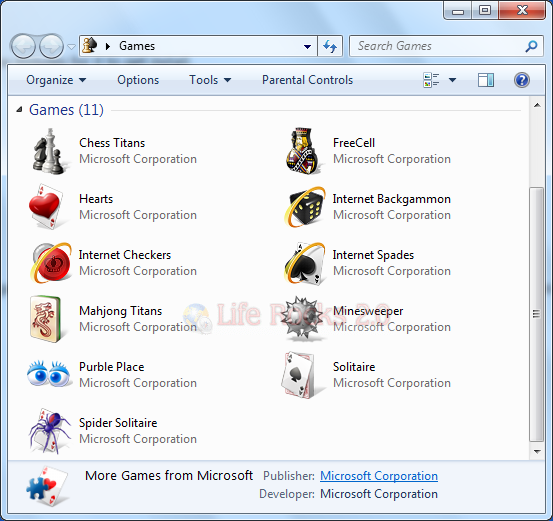This screenshot has width=553, height=521.
Task: Expand the address bar history dropdown
Action: click(x=308, y=46)
